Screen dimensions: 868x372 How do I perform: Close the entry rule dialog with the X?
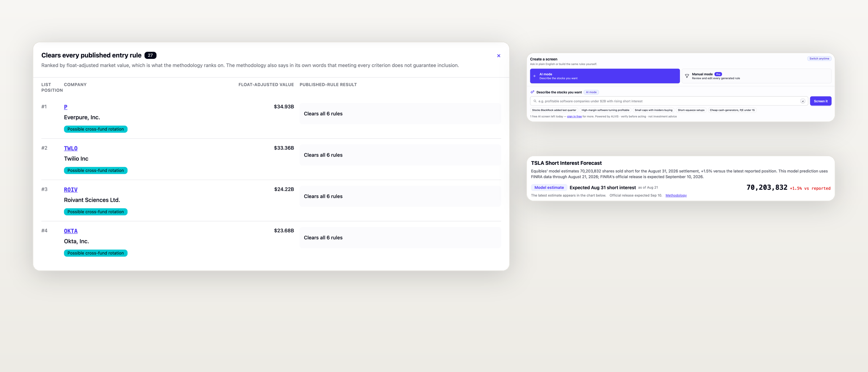pyautogui.click(x=499, y=56)
